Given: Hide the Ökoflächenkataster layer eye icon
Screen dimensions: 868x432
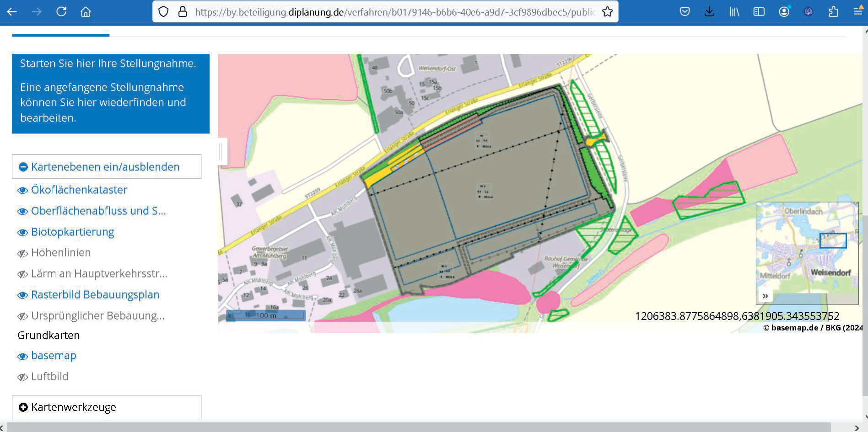Looking at the screenshot, I should click(22, 191).
